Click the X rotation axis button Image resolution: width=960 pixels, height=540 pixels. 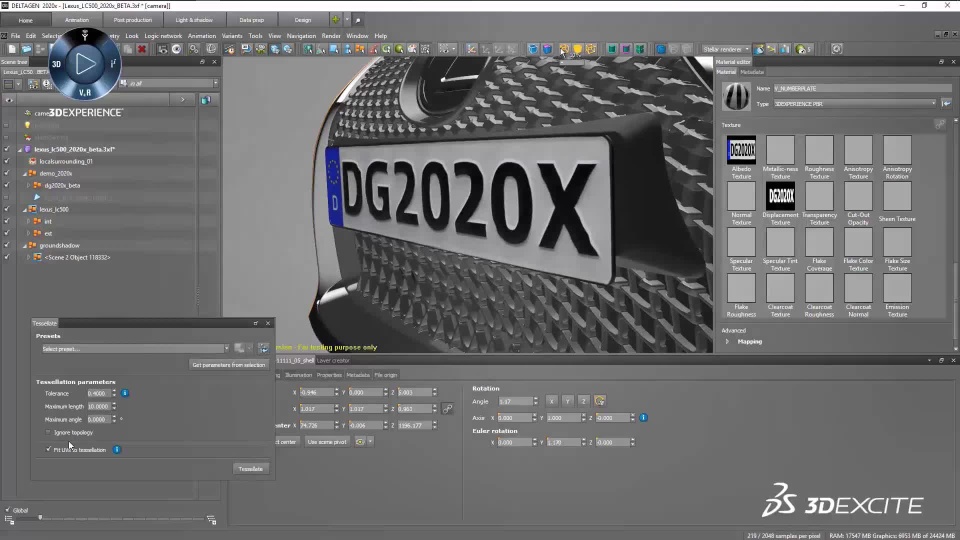551,401
